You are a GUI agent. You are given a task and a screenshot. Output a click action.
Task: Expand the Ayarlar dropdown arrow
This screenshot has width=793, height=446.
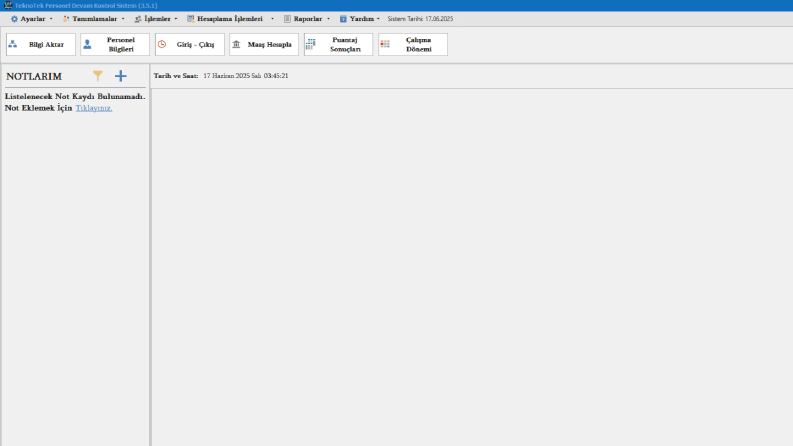pos(51,19)
